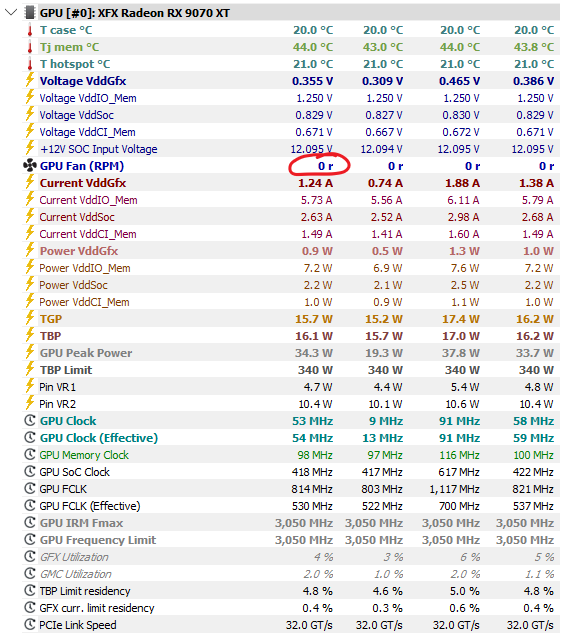Click the lightning icon beside TGP

pos(30,318)
